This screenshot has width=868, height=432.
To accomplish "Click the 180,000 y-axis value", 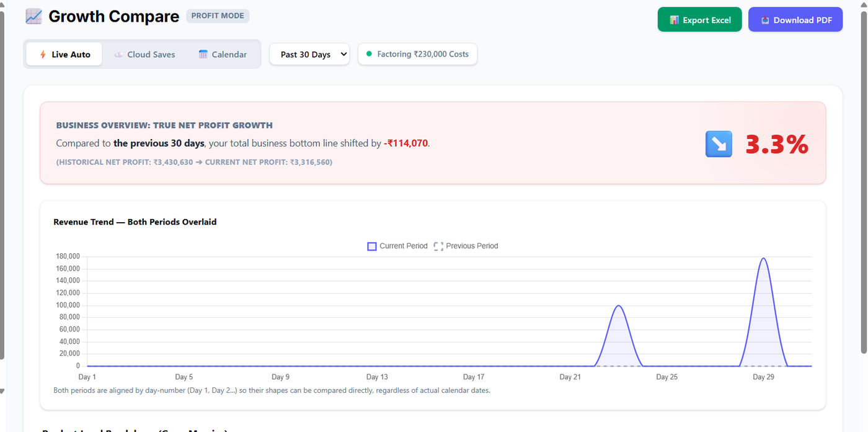I will click(68, 256).
